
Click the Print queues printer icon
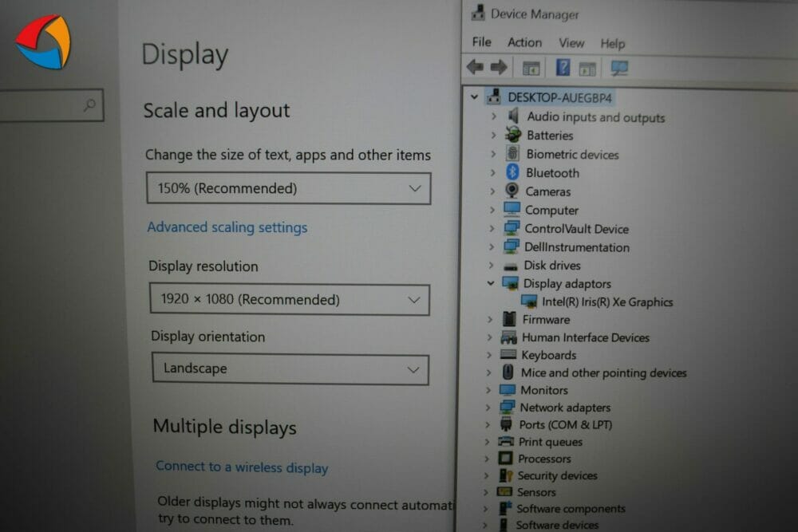click(506, 441)
